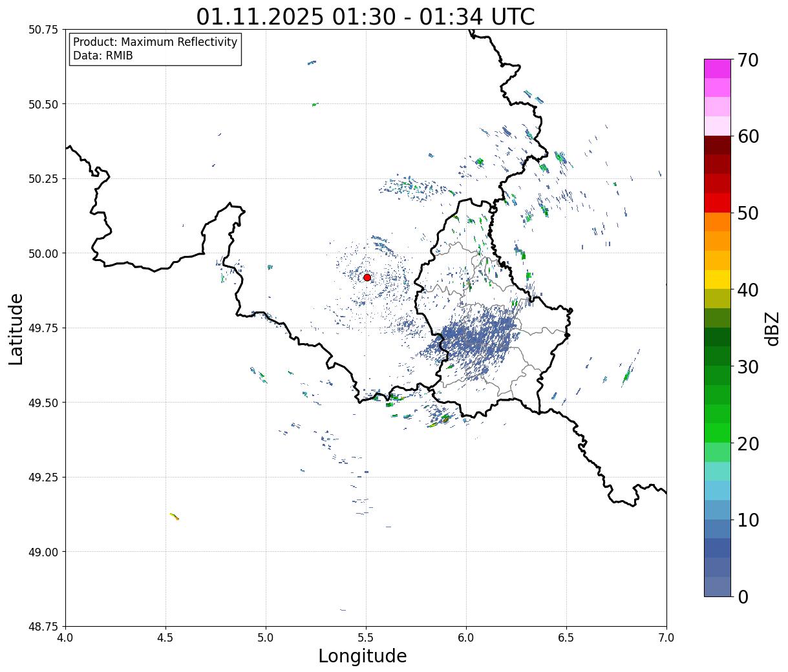Click the dark maroon colorbar swatch below 60
788x672 pixels.
pos(718,145)
